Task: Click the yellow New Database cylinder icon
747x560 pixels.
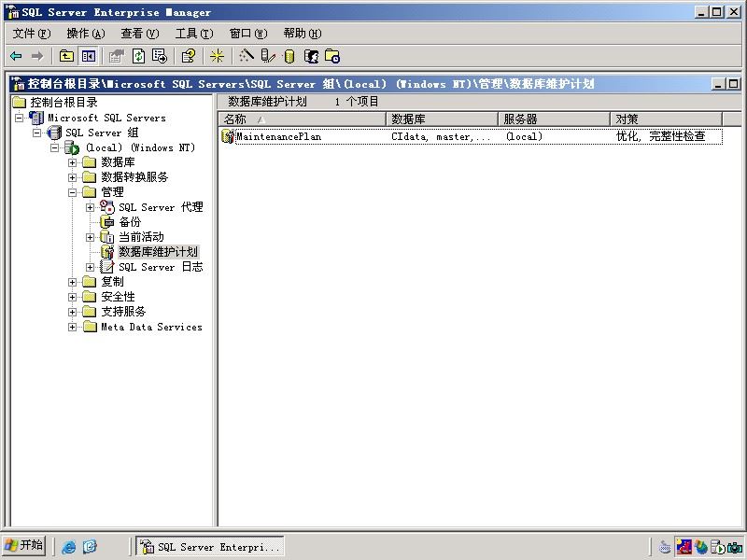Action: click(289, 56)
